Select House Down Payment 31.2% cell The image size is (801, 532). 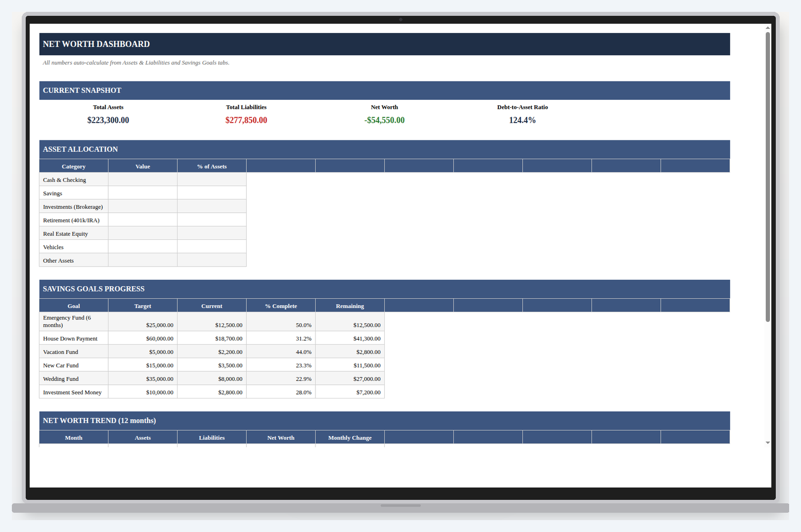(281, 338)
